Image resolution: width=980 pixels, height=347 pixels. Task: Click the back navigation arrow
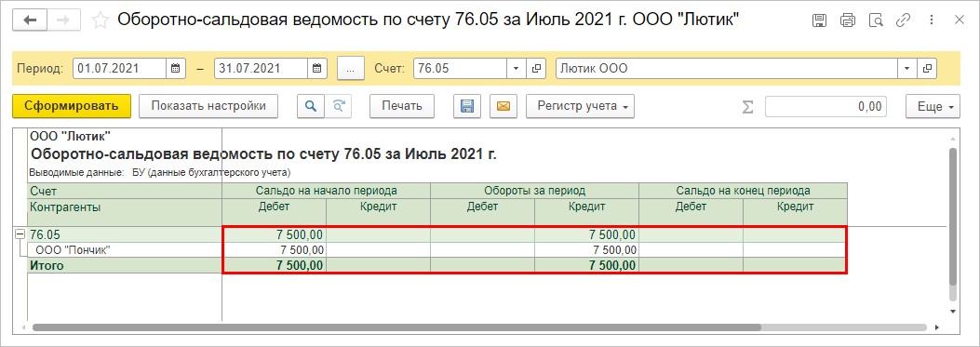tap(30, 20)
